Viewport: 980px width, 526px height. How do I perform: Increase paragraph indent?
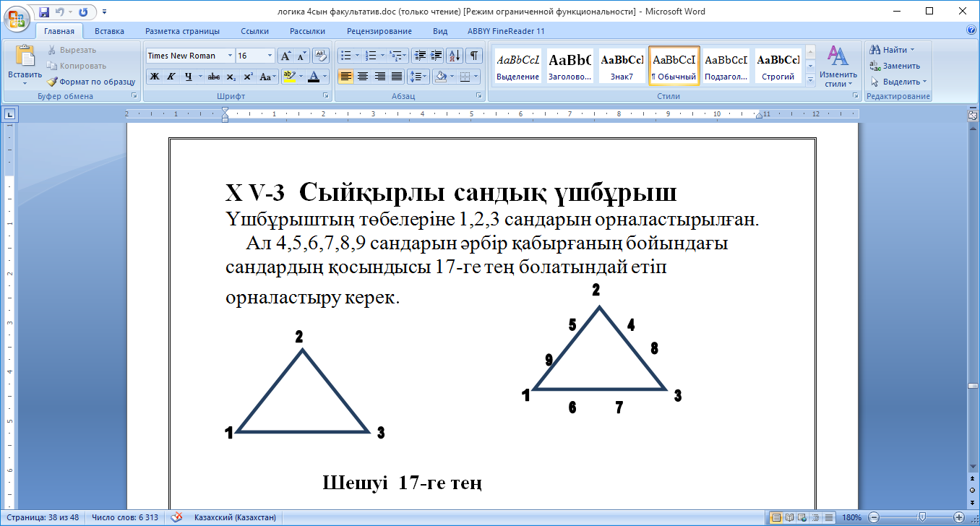click(x=435, y=56)
